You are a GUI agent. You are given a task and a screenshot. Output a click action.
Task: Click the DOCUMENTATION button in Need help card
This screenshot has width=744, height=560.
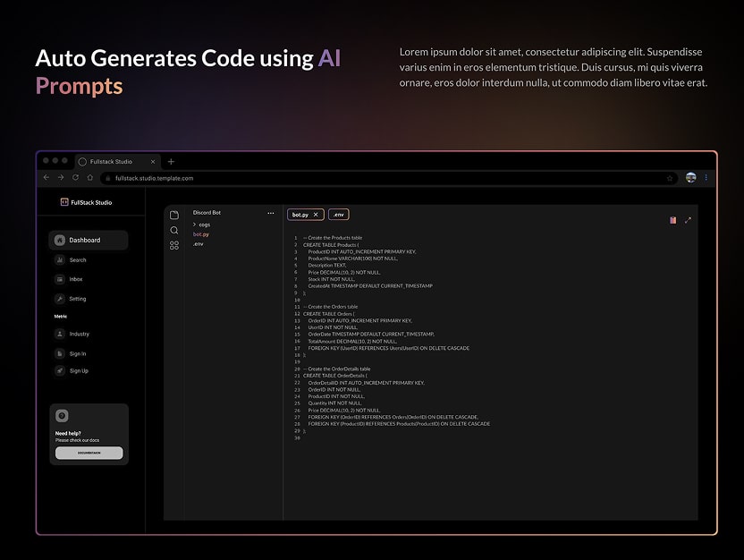(88, 453)
